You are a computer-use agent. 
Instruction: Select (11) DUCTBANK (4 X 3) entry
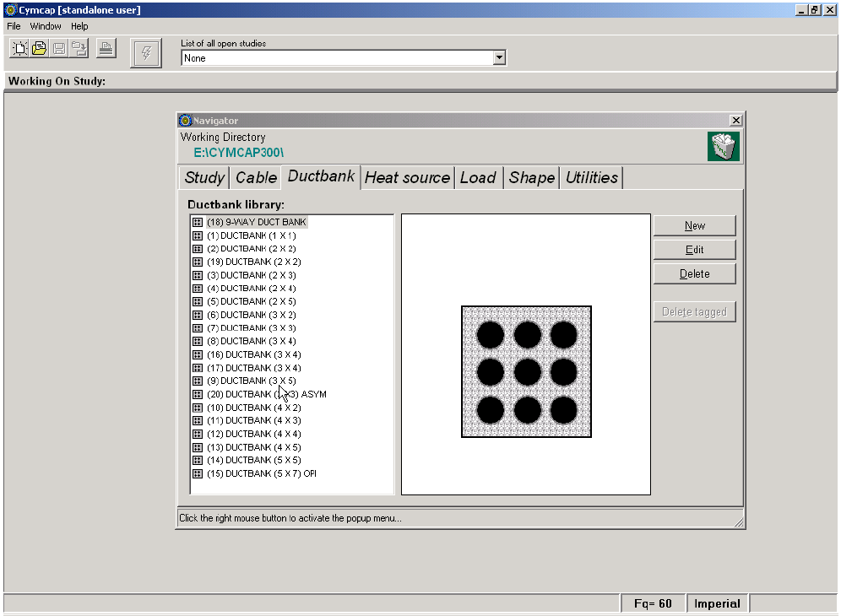(253, 420)
